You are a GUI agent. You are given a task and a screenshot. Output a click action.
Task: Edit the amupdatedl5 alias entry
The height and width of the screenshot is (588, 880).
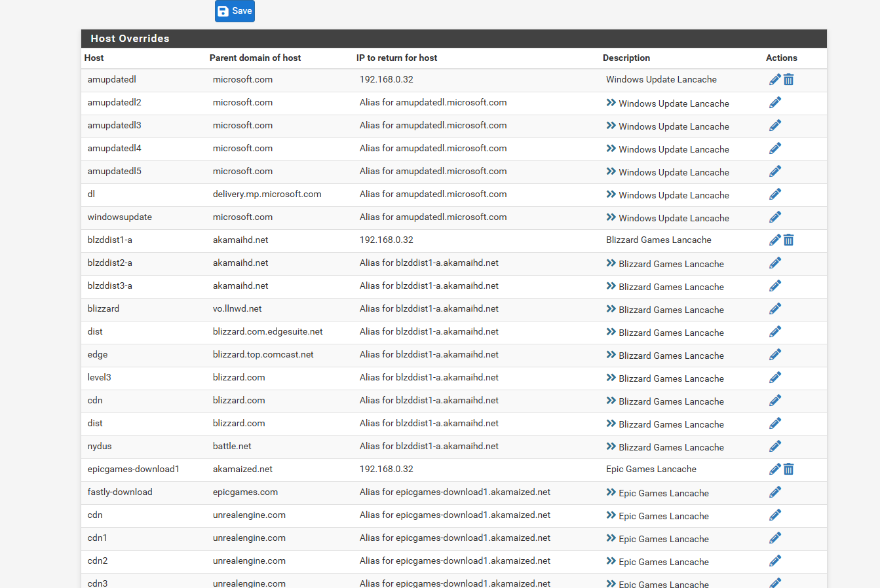775,171
